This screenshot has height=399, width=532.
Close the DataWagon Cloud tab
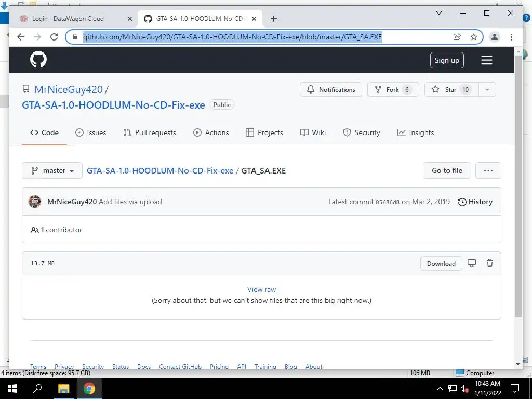tap(129, 19)
